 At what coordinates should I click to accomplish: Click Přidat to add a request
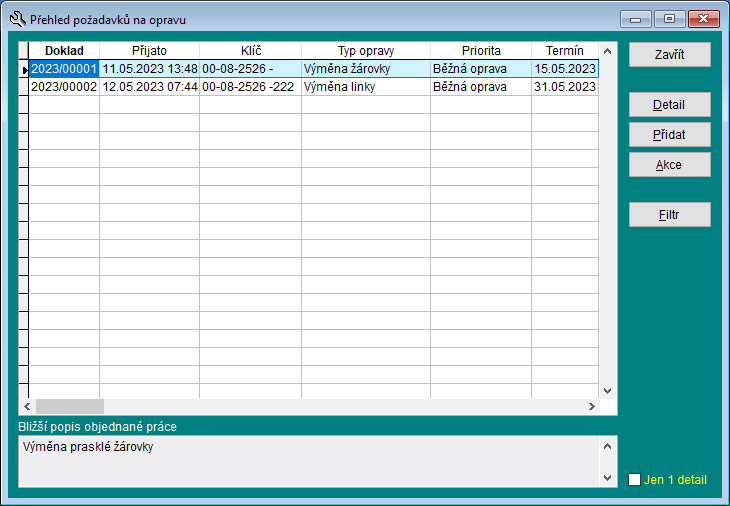tap(669, 135)
